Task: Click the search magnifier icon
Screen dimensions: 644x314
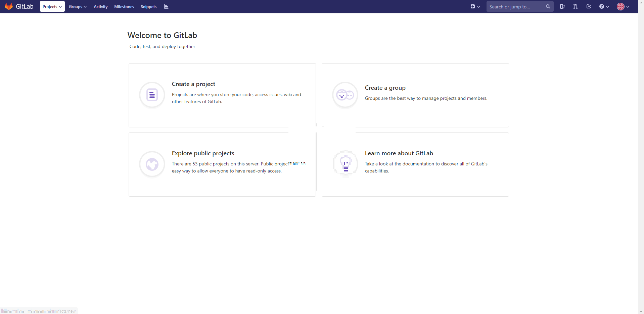Action: pos(548,6)
